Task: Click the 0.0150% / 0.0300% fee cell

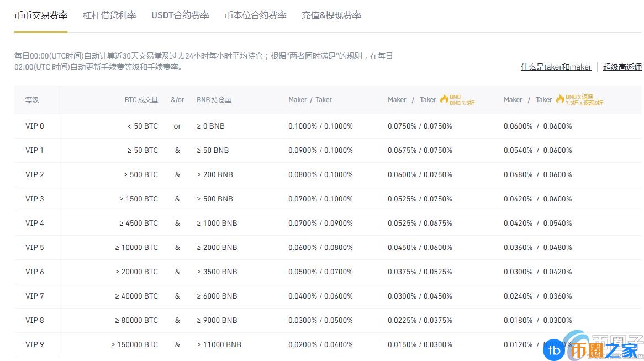Action: (420, 344)
